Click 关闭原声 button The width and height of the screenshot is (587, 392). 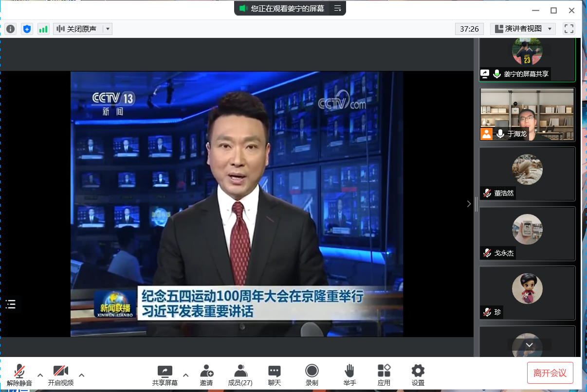tap(78, 29)
